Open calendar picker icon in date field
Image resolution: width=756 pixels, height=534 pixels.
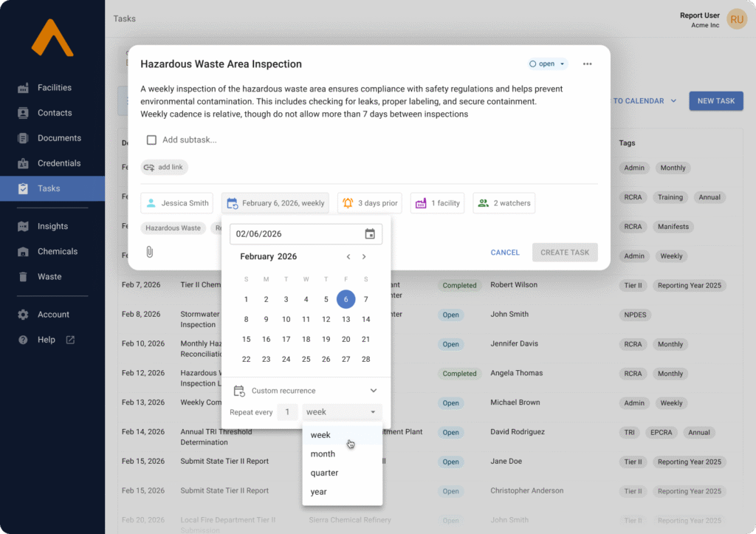point(370,234)
